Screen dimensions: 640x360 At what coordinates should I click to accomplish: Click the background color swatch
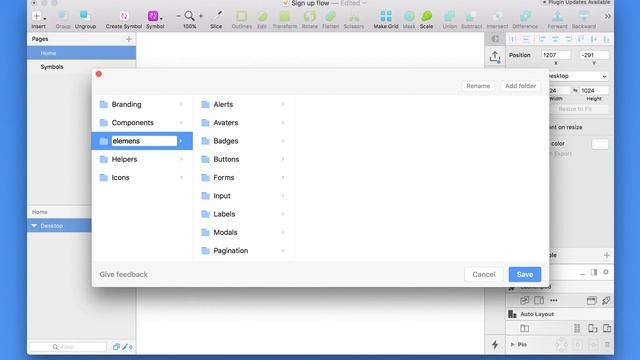coord(600,144)
